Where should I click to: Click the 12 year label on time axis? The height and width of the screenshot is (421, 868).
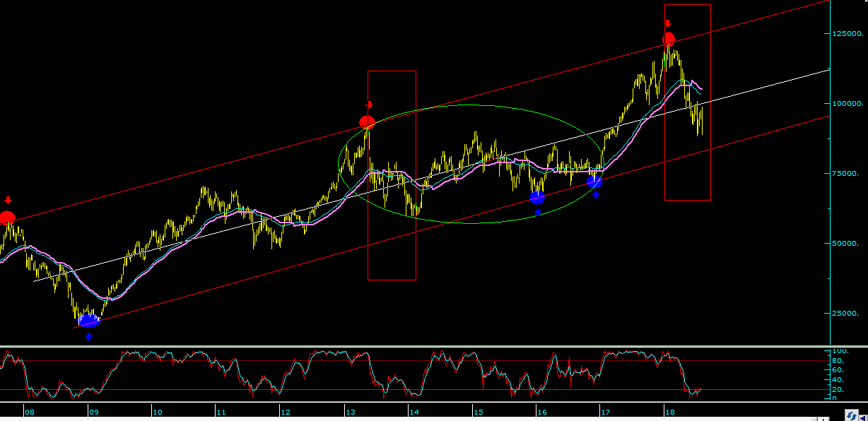pyautogui.click(x=286, y=412)
